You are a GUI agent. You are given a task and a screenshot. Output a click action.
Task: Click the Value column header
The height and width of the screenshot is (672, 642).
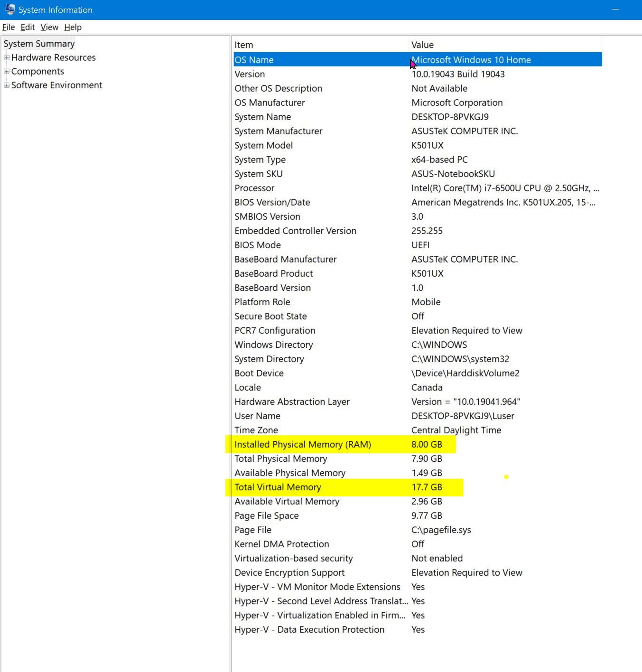[x=505, y=45]
